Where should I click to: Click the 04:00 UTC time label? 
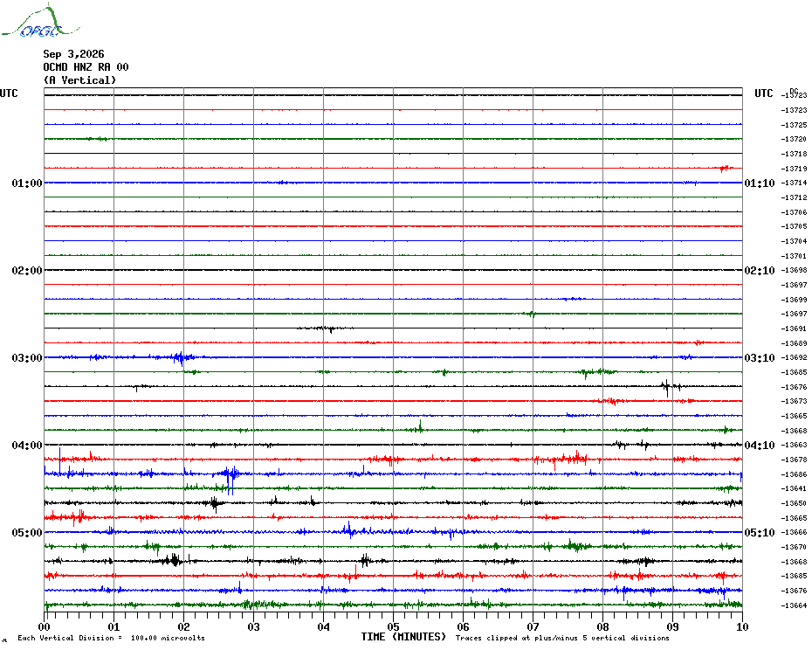point(27,446)
